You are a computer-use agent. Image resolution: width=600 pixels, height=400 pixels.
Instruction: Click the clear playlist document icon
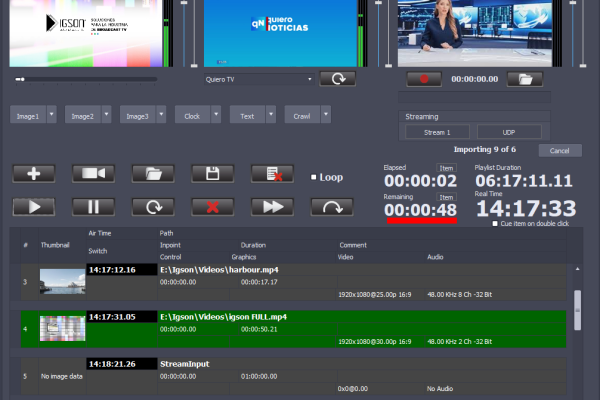pos(272,173)
